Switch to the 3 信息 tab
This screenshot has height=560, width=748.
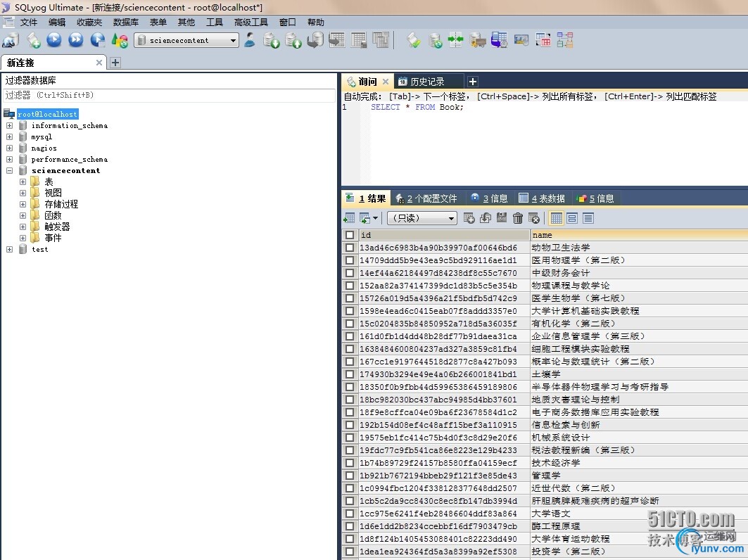[489, 198]
